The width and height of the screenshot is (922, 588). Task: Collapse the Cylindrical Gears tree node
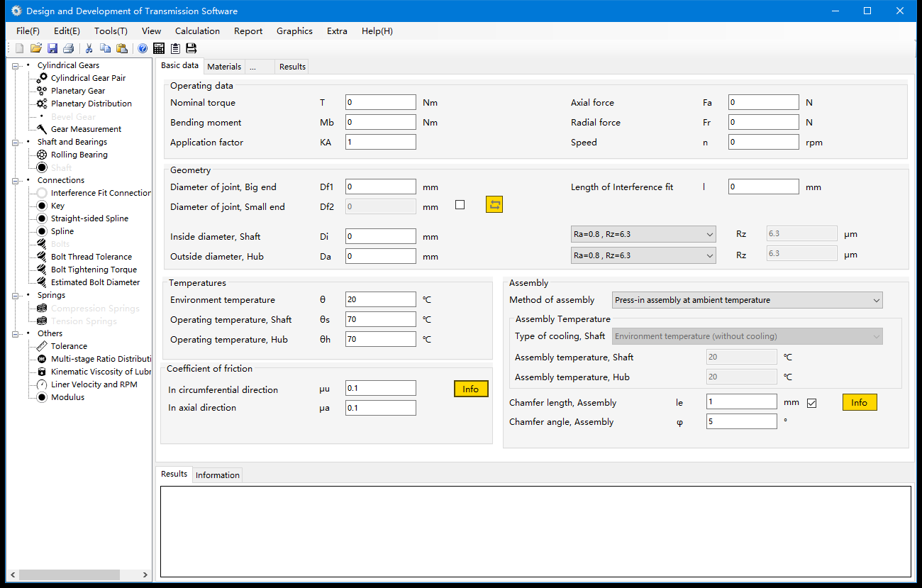click(16, 66)
